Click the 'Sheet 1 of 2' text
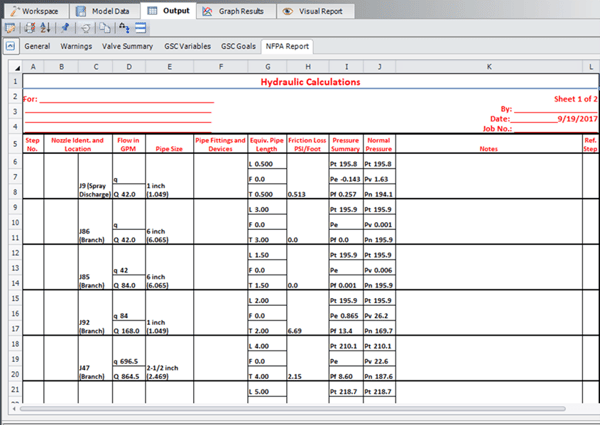 (x=576, y=99)
